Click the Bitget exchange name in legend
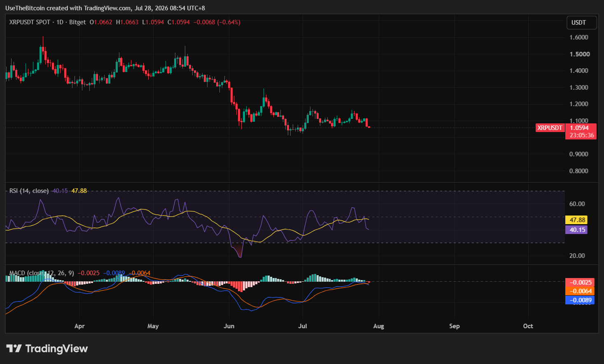Viewport: 604px width, 364px height. pyautogui.click(x=77, y=22)
